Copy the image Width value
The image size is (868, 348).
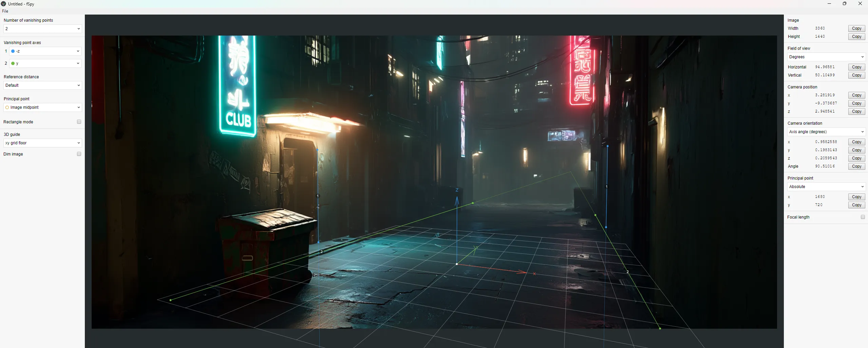pos(856,28)
